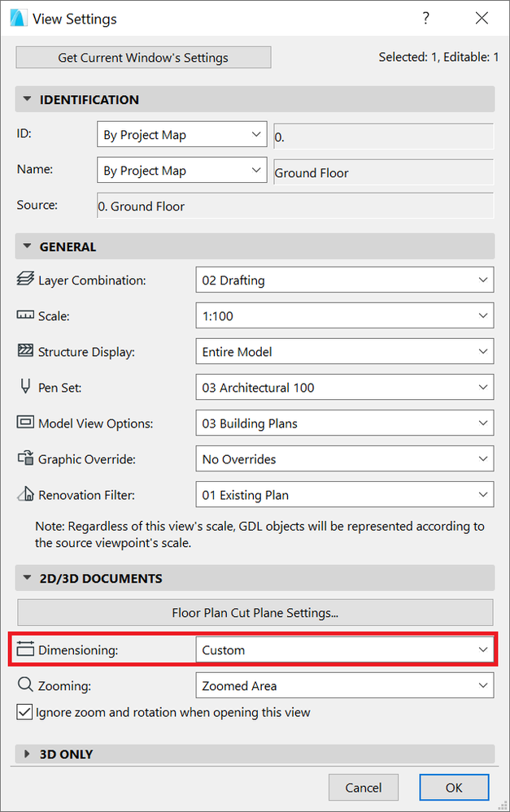Open the Dimensioning dropdown set to Custom

coord(345,650)
